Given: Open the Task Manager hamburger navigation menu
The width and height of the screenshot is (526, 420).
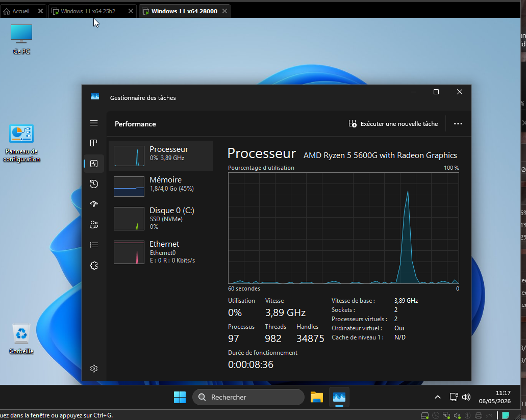Looking at the screenshot, I should click(x=94, y=123).
